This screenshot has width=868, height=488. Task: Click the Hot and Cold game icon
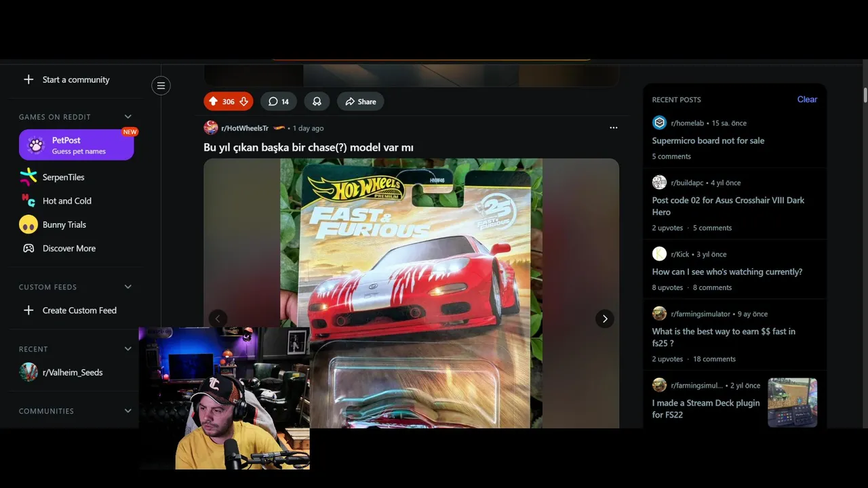point(28,201)
